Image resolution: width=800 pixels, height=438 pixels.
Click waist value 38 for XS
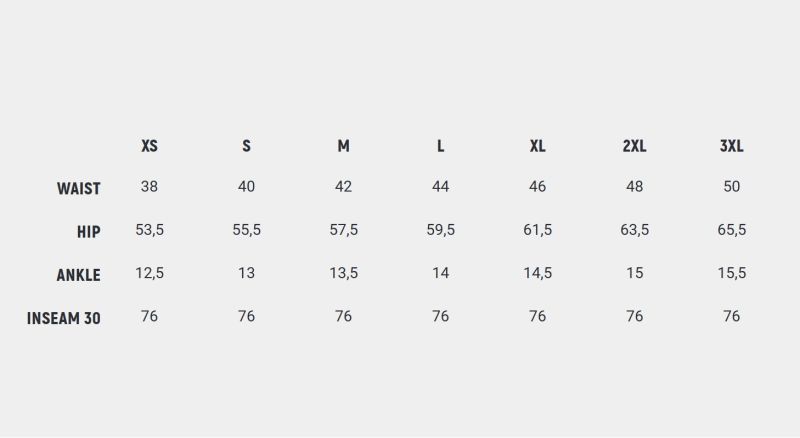(149, 187)
